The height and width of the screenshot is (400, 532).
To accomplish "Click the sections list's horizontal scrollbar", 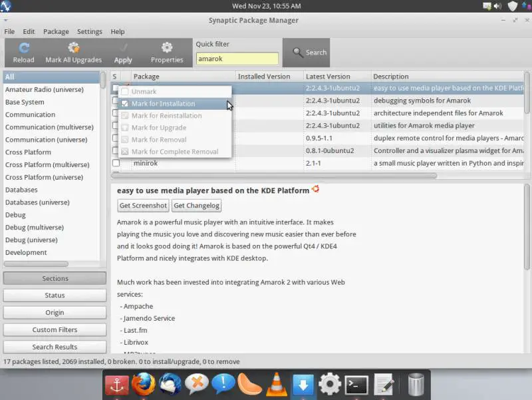I will (x=36, y=264).
